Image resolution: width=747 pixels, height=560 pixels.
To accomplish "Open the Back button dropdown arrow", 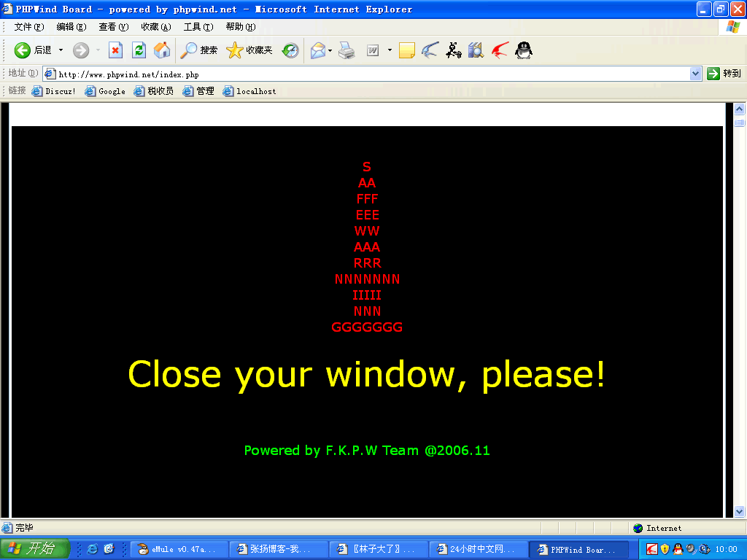I will tap(62, 50).
